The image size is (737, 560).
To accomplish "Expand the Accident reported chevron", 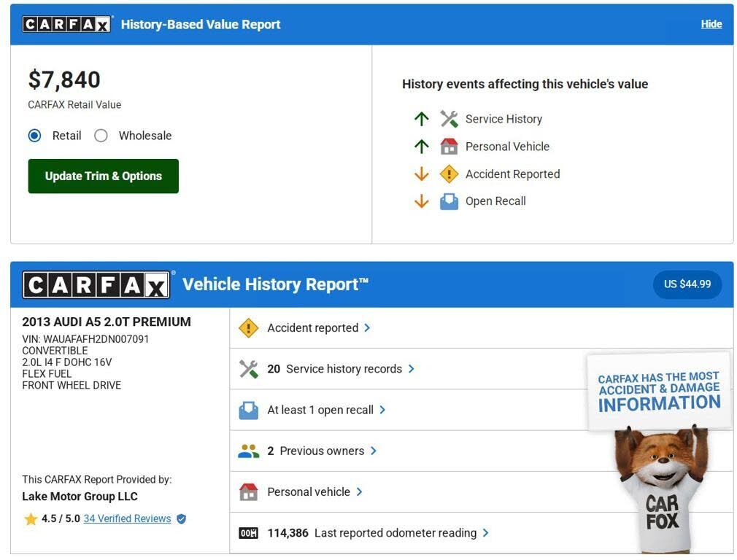I will pos(367,328).
